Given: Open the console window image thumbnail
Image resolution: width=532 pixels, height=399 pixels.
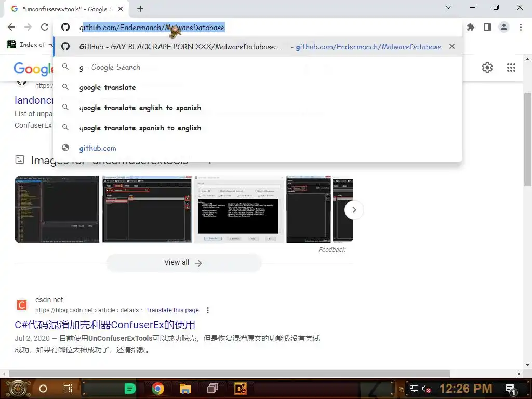Looking at the screenshot, I should [x=239, y=209].
